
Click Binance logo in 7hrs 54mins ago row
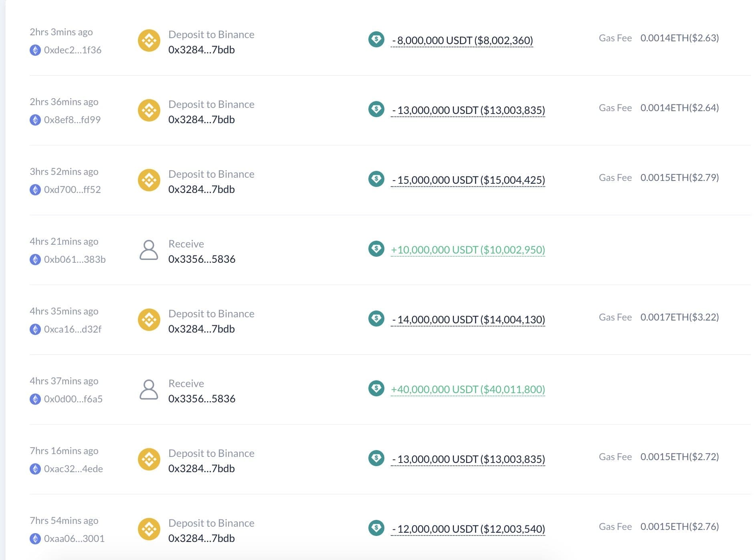coord(149,529)
